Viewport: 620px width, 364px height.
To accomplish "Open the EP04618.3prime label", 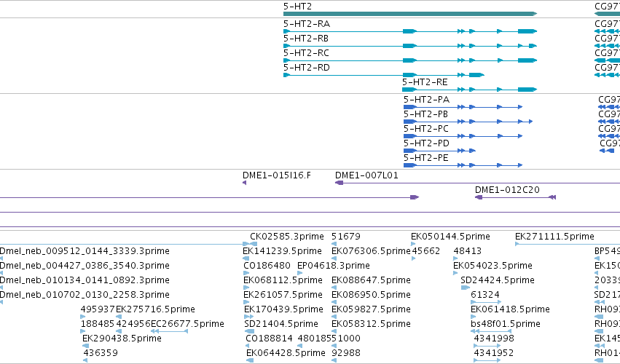I will 334,266.
